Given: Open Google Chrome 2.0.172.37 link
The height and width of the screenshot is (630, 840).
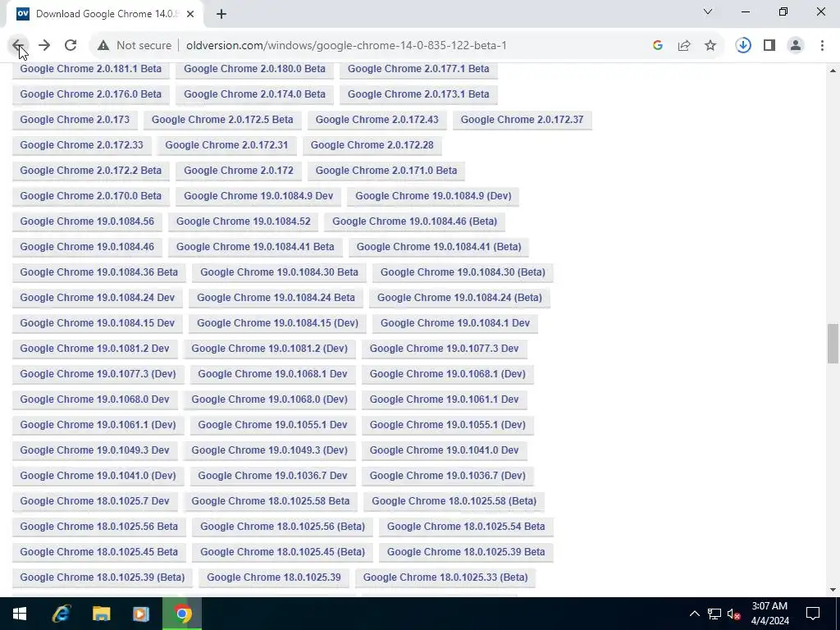Looking at the screenshot, I should [x=522, y=120].
